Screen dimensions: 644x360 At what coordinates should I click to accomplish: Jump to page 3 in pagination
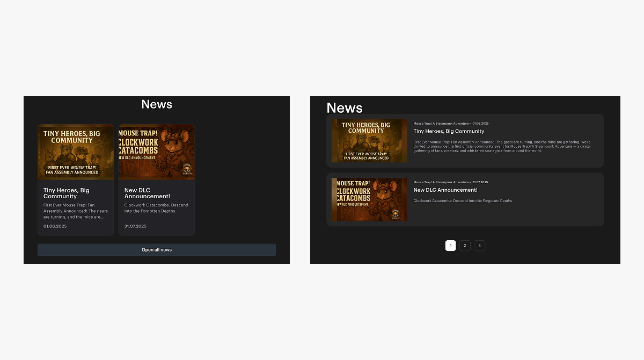(479, 246)
